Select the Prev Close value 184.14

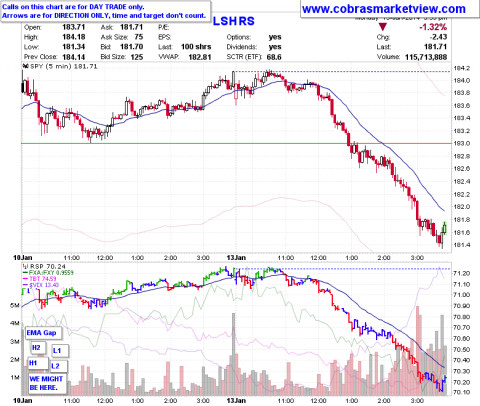[x=74, y=57]
